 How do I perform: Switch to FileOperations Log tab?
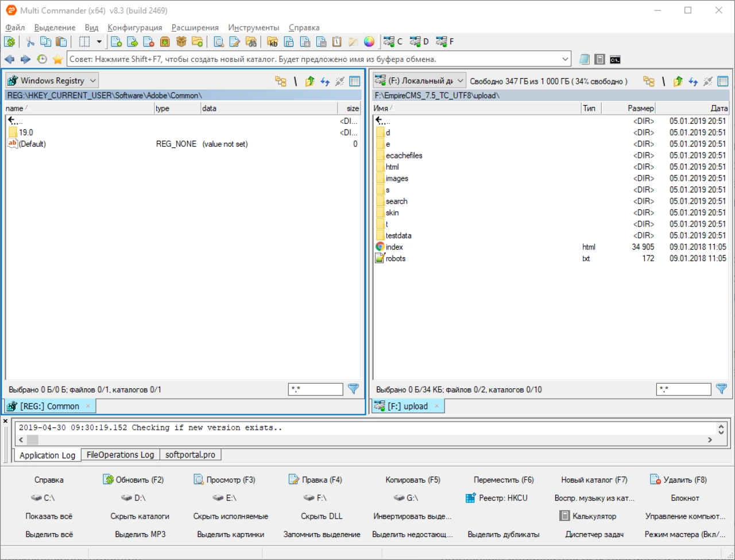pos(120,454)
